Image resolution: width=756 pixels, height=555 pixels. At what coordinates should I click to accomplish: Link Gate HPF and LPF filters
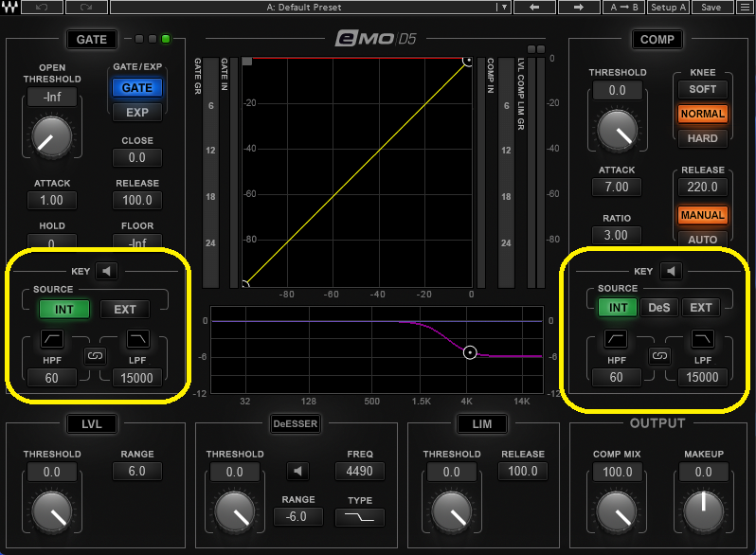pos(95,356)
